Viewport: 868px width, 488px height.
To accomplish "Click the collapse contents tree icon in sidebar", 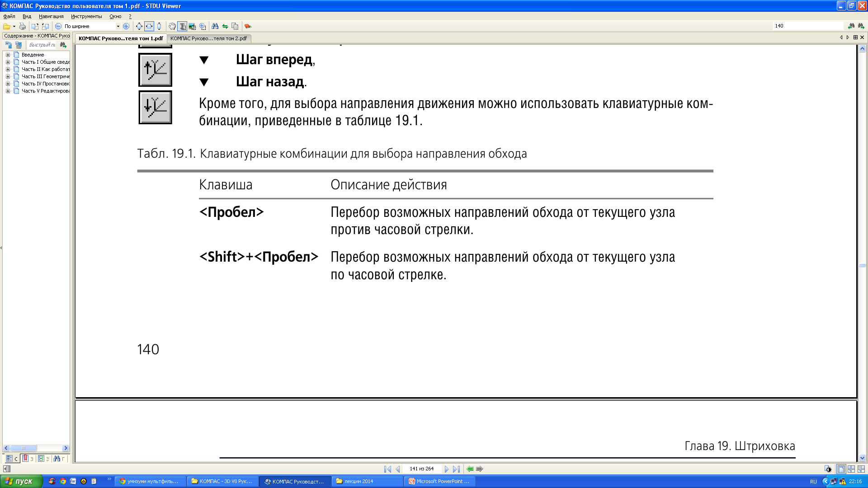I will click(x=19, y=45).
